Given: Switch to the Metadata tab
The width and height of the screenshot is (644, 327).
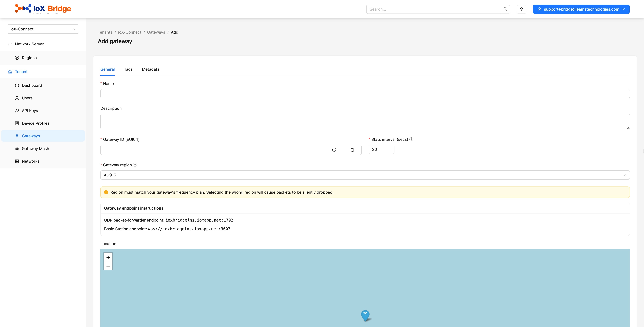Looking at the screenshot, I should [151, 69].
